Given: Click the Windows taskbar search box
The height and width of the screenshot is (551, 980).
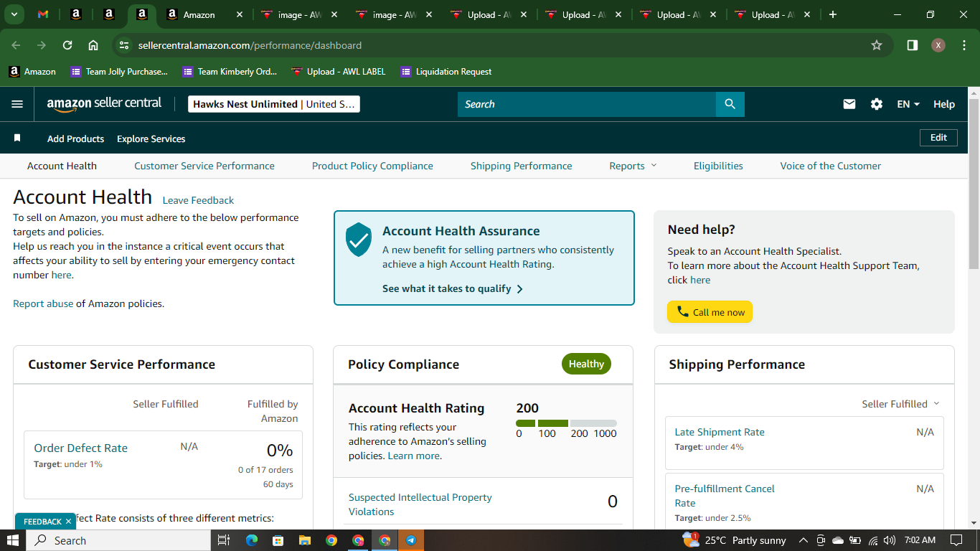Looking at the screenshot, I should pyautogui.click(x=118, y=540).
